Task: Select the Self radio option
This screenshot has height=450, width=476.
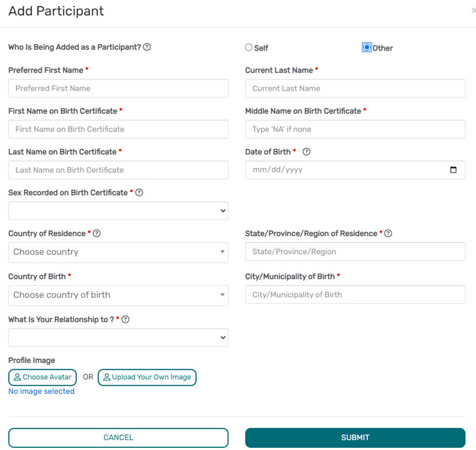Action: point(249,47)
